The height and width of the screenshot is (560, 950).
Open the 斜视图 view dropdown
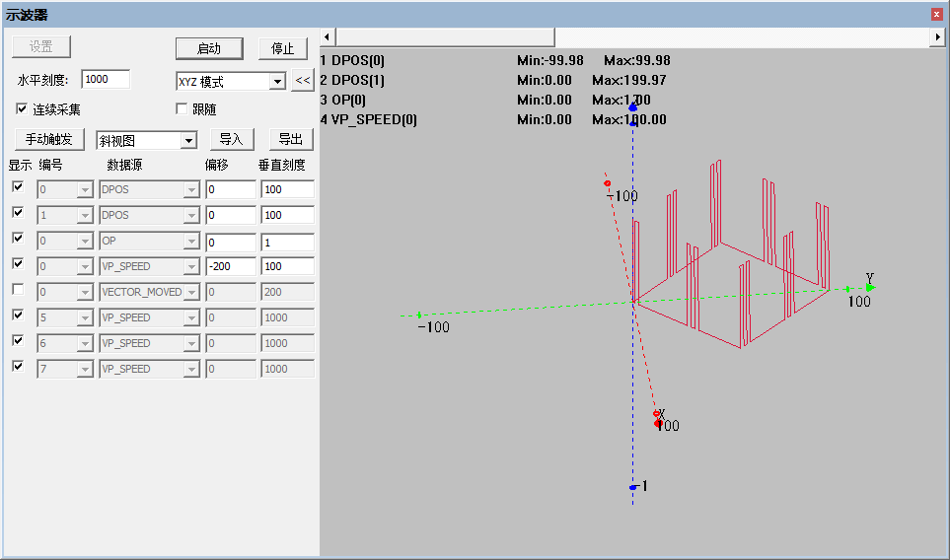[189, 140]
